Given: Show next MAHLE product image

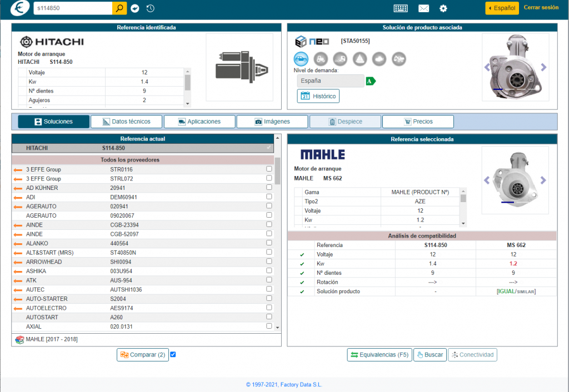Looking at the screenshot, I should tap(543, 180).
